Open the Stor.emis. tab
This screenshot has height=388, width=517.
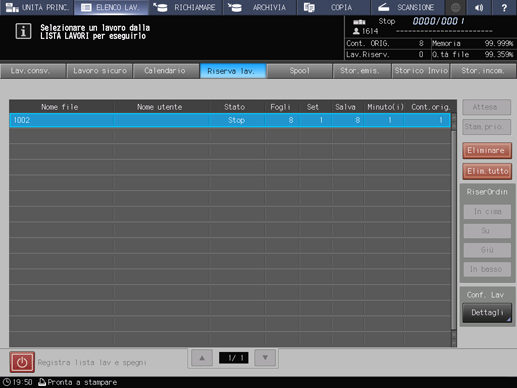coord(361,71)
